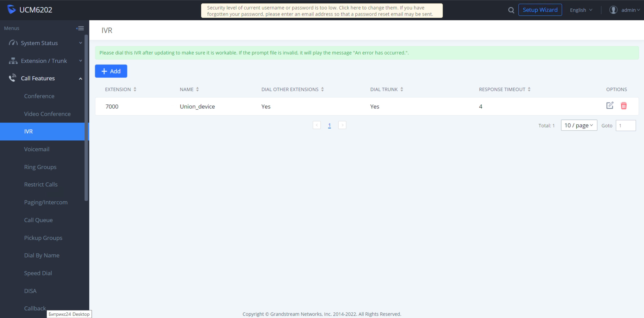The width and height of the screenshot is (644, 318).
Task: Open the 10 / page dropdown
Action: [x=579, y=125]
